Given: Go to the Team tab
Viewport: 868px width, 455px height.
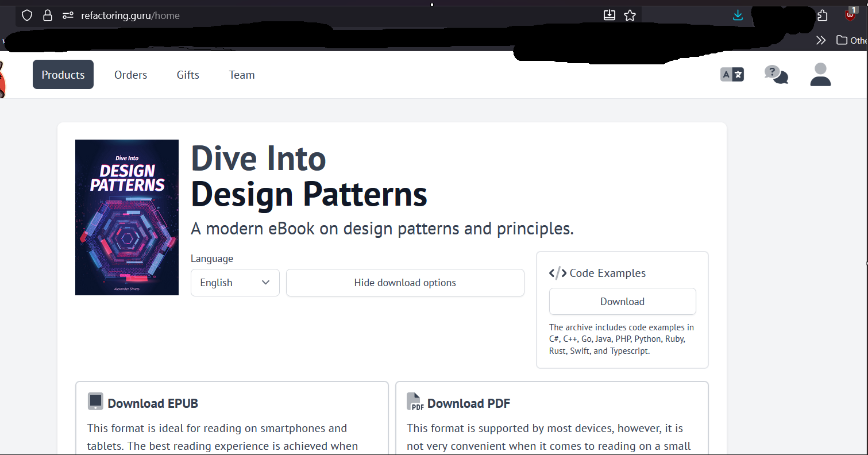Looking at the screenshot, I should (x=241, y=75).
